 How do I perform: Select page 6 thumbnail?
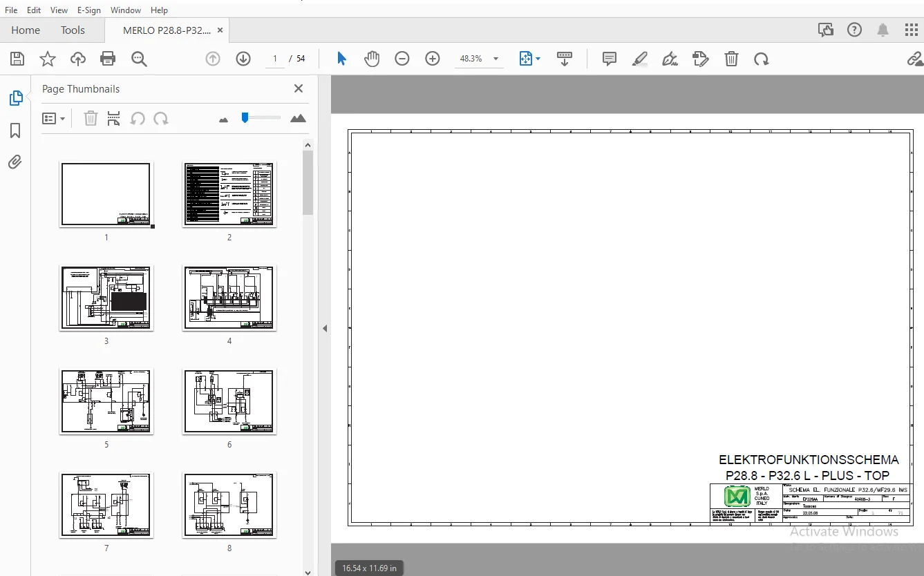229,401
